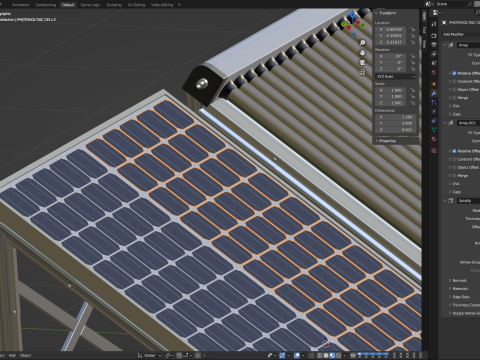Toggle lock on Rotation Z
Image resolution: width=480 pixels, height=360 pixels.
pyautogui.click(x=413, y=69)
